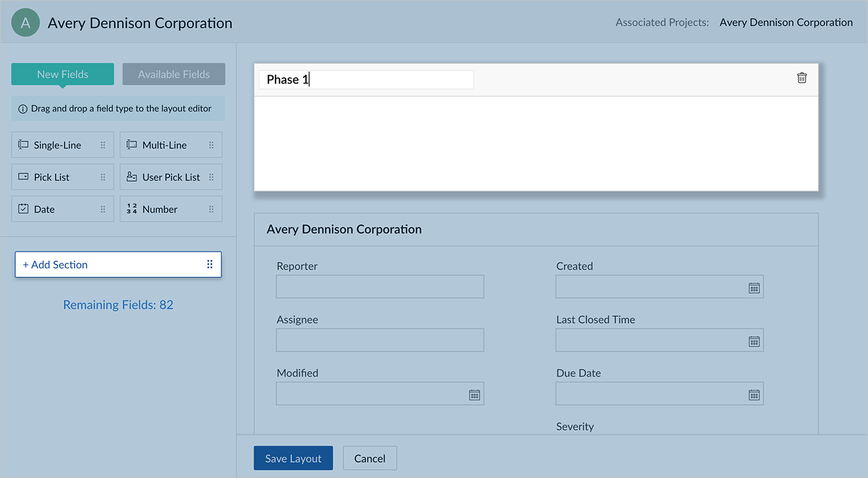This screenshot has height=478, width=868.
Task: Click the Multi-Line field type icon
Action: tap(132, 145)
